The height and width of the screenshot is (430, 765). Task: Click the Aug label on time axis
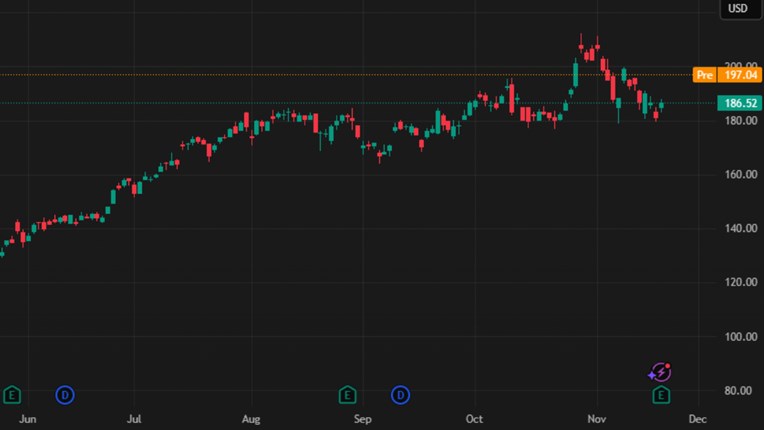tap(251, 419)
